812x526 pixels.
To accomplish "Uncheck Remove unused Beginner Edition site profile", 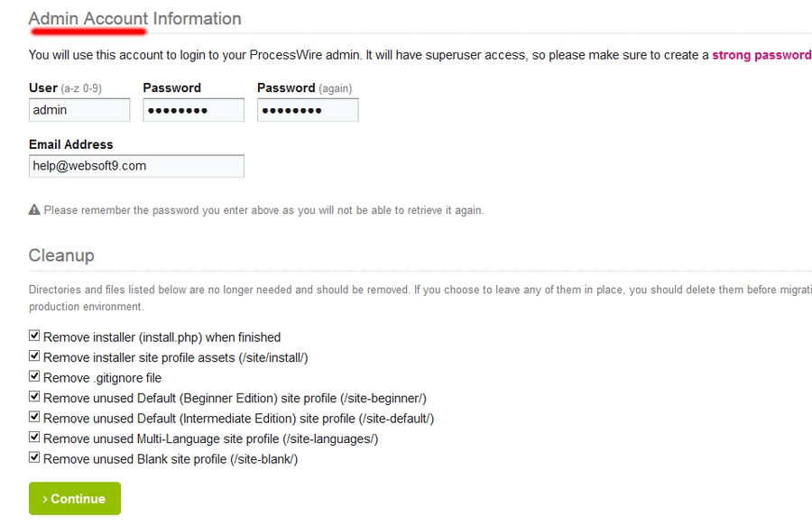I will click(x=35, y=397).
